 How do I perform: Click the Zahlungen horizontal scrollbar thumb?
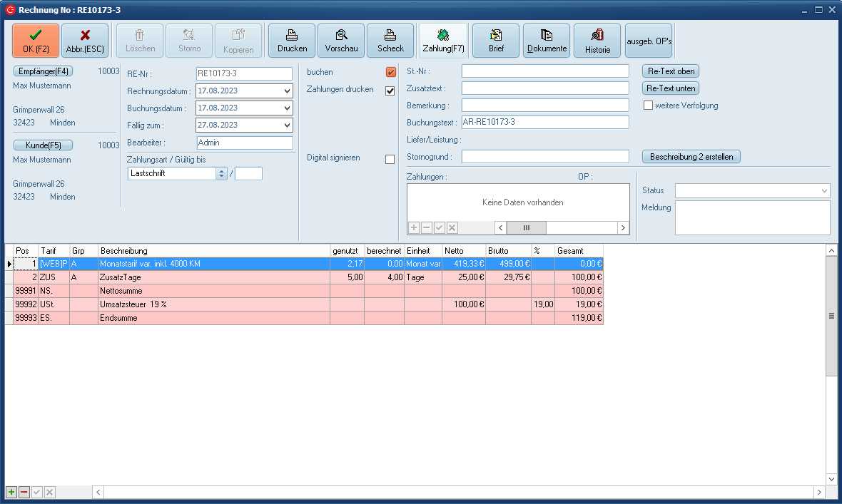pos(527,227)
